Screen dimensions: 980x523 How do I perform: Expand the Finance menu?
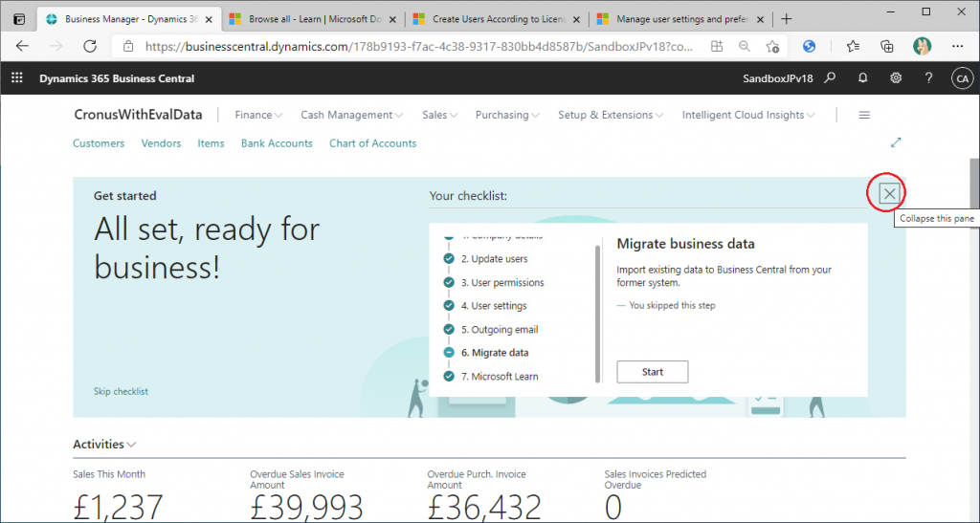point(258,115)
